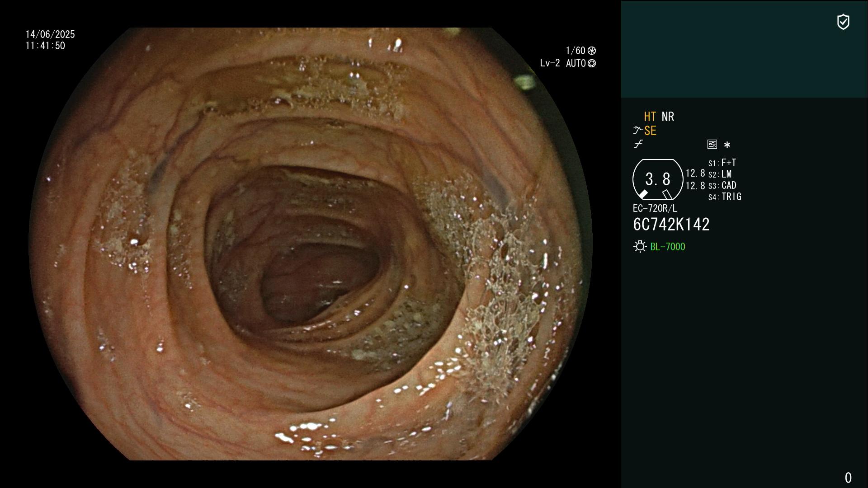Image resolution: width=868 pixels, height=488 pixels.
Task: Click the 1/60 shutter speed value
Action: 576,51
